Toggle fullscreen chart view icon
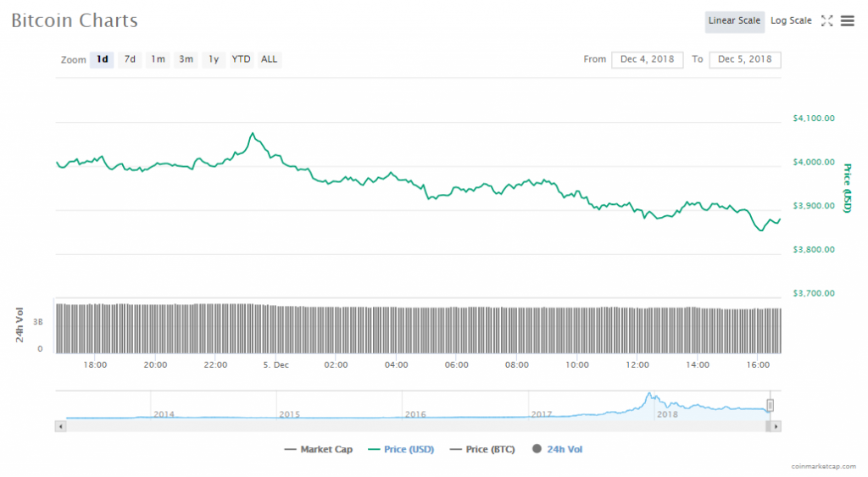 827,21
